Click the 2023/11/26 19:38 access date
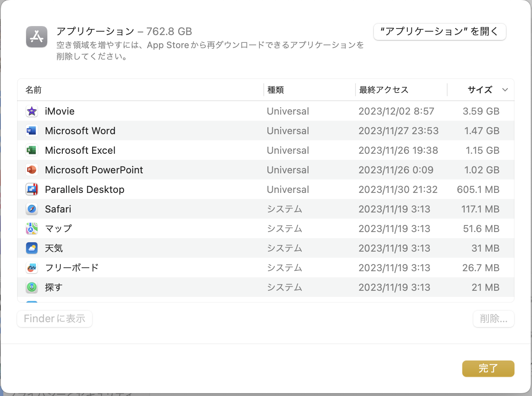 click(x=398, y=150)
